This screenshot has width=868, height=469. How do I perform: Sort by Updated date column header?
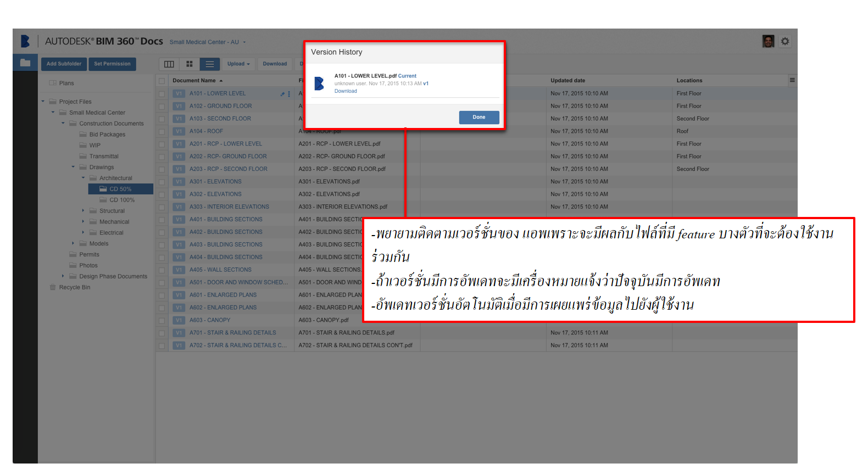click(x=567, y=81)
